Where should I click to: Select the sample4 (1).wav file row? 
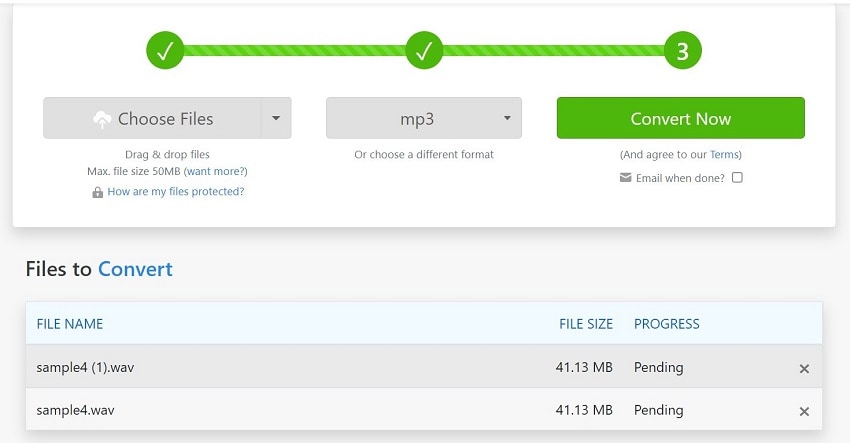pos(300,367)
